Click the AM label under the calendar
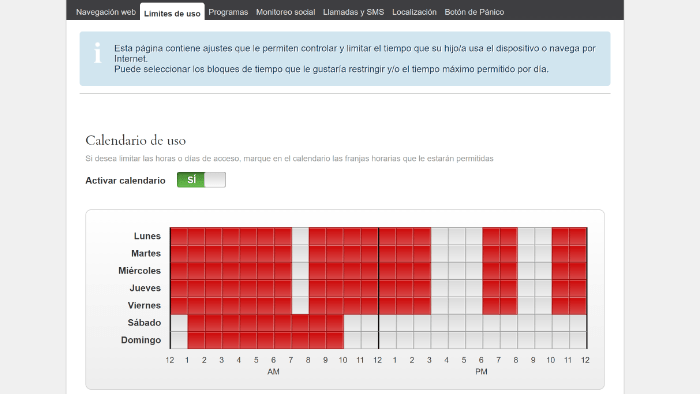This screenshot has height=394, width=700. [273, 372]
